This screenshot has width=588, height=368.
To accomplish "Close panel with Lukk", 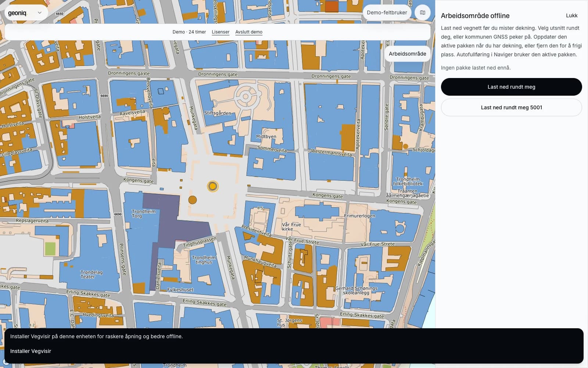I will [572, 15].
